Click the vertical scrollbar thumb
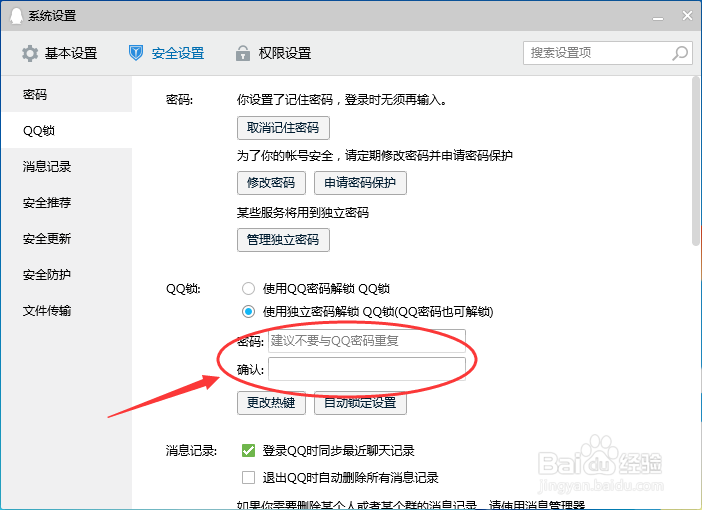Viewport: 702px width, 510px height. (695, 161)
